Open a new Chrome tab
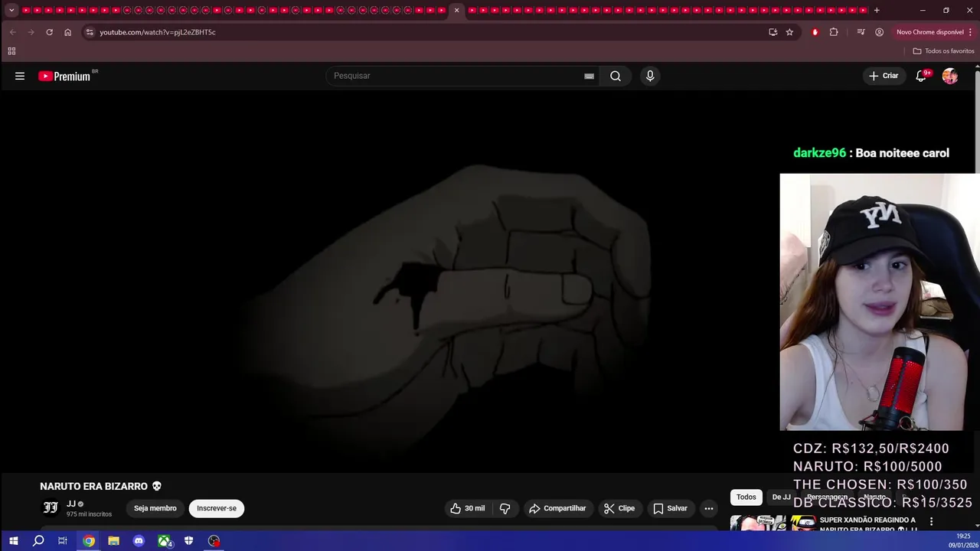 [x=877, y=10]
